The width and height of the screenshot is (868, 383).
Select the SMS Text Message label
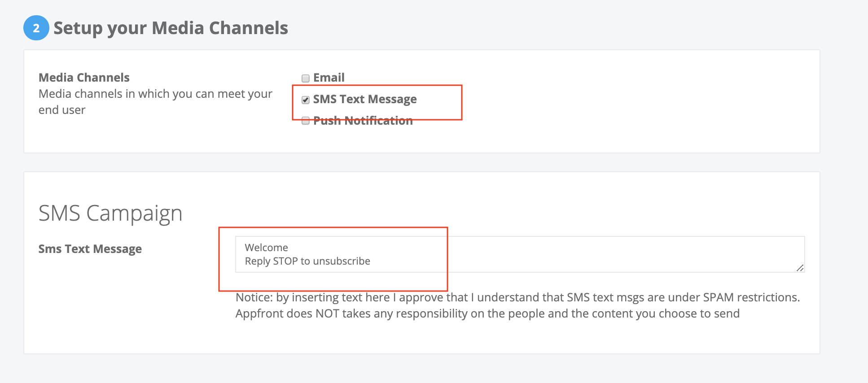(x=365, y=99)
